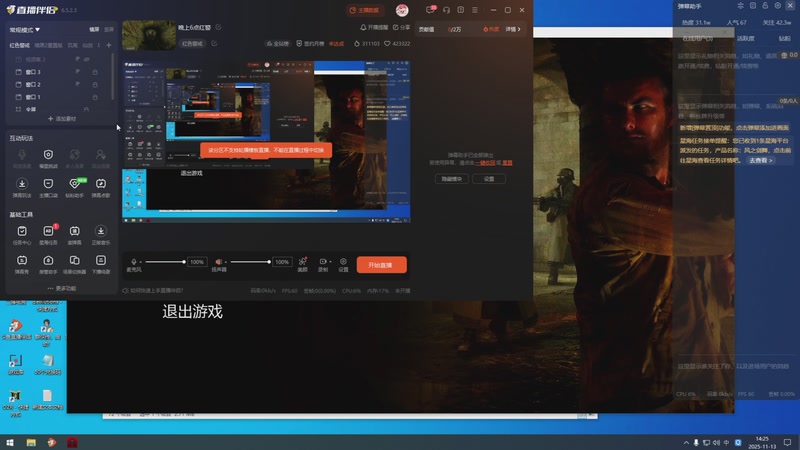Edit the 红色警戒 category pencil icon
This screenshot has height=450, width=800.
click(x=214, y=43)
